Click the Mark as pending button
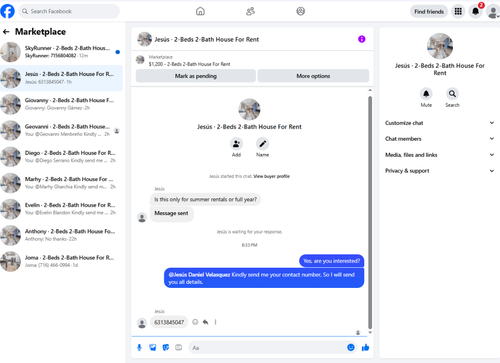 pyautogui.click(x=196, y=76)
